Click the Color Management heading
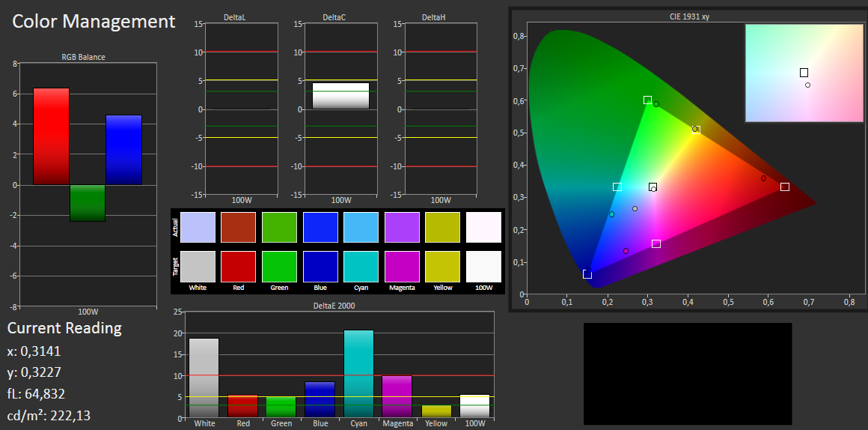 point(94,22)
